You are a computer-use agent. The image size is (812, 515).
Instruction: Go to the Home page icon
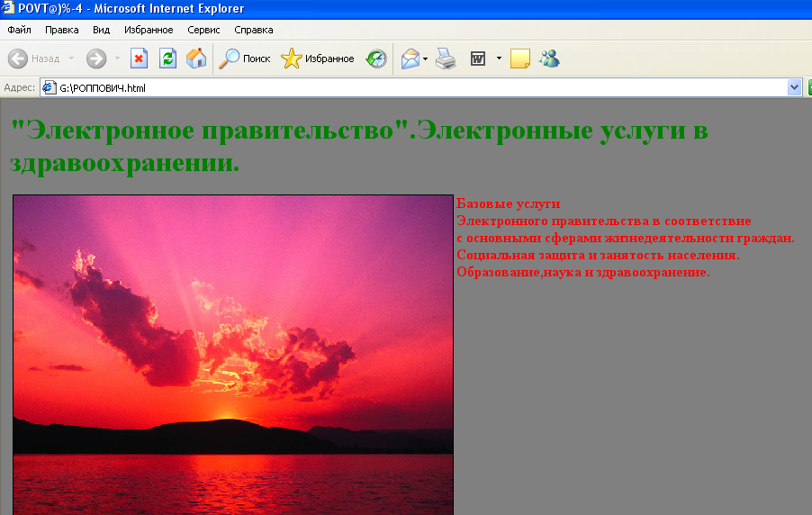pyautogui.click(x=196, y=59)
